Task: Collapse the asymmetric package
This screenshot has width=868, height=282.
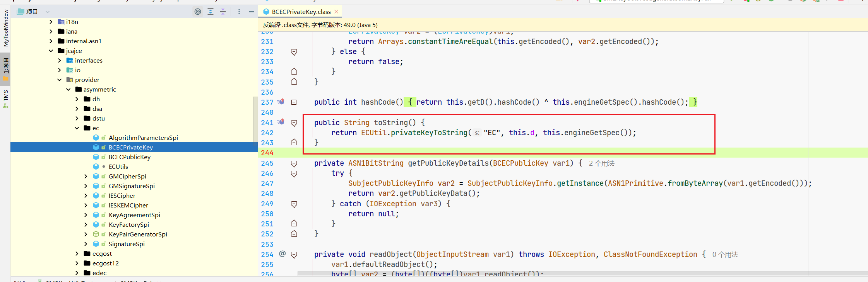Action: click(x=68, y=89)
